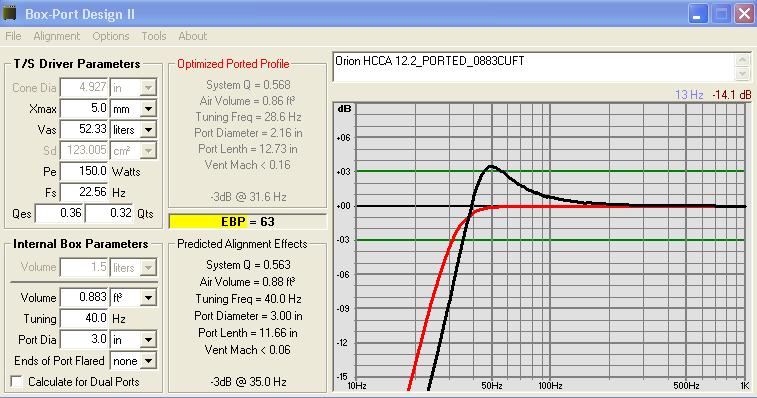Open the Volume ft³ unit dropdown

pos(148,298)
